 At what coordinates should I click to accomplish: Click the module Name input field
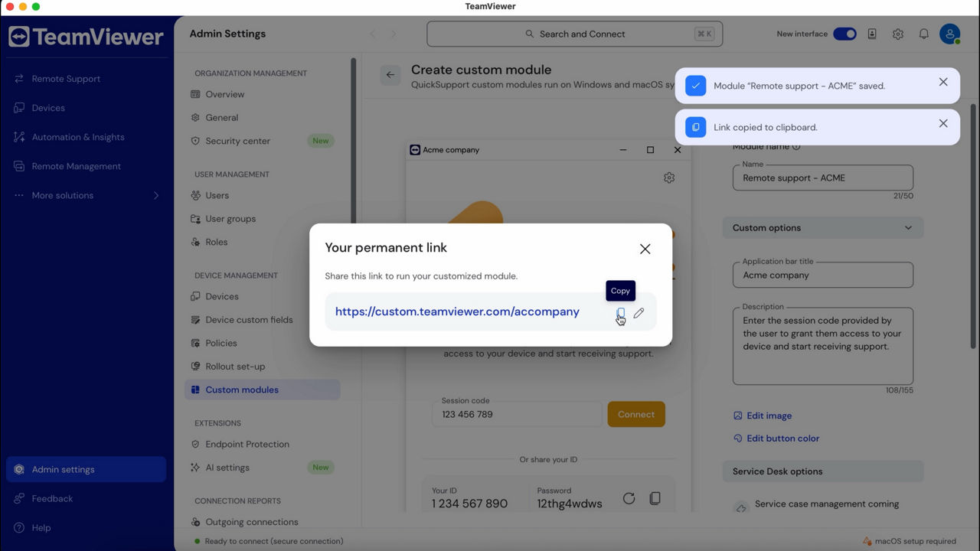tap(822, 178)
